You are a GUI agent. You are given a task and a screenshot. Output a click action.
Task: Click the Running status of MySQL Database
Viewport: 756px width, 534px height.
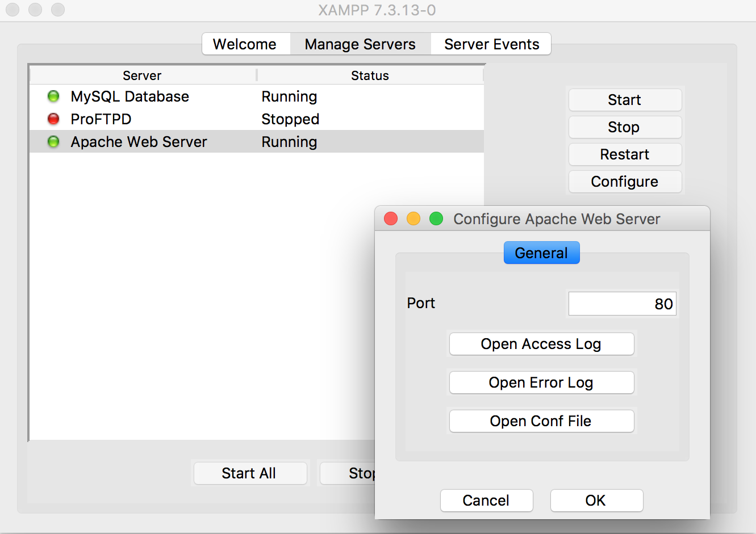tap(289, 96)
